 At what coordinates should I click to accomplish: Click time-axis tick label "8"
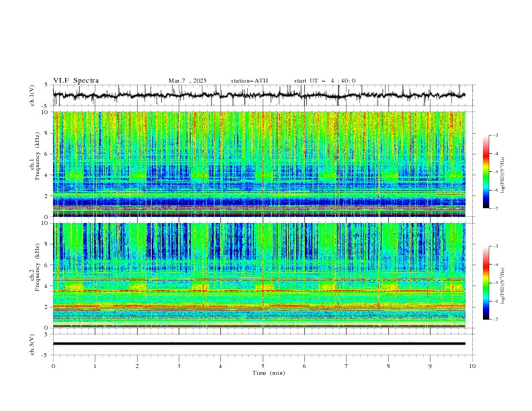pyautogui.click(x=388, y=366)
